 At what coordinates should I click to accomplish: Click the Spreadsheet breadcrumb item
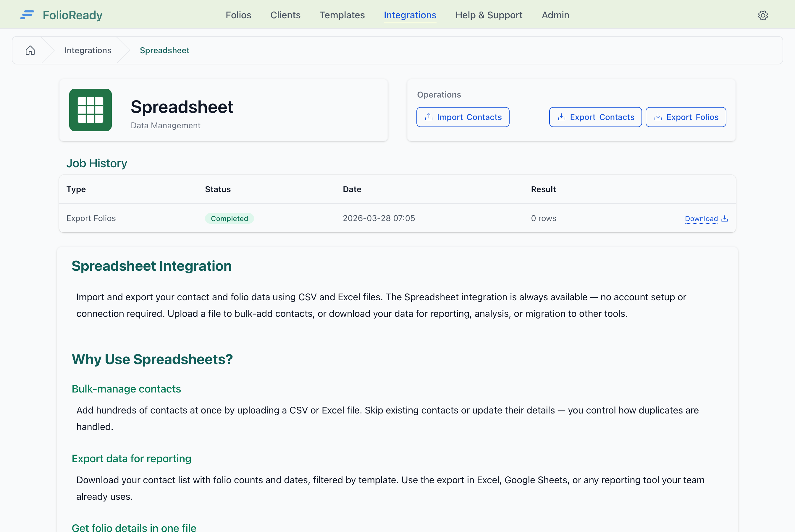[164, 50]
